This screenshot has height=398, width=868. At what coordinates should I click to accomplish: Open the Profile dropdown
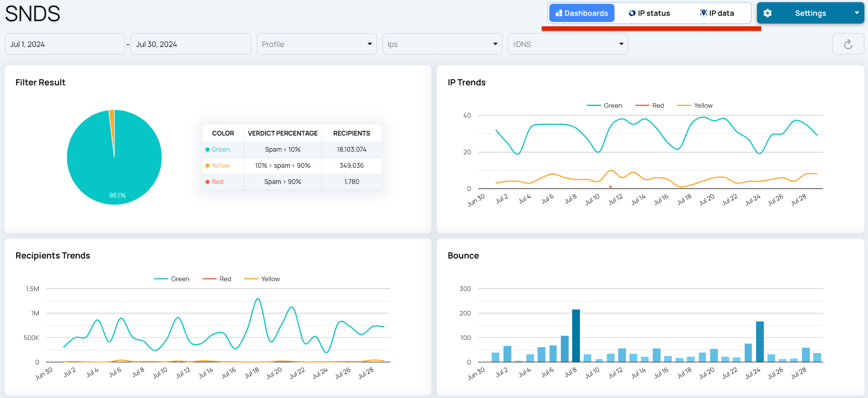tap(317, 44)
